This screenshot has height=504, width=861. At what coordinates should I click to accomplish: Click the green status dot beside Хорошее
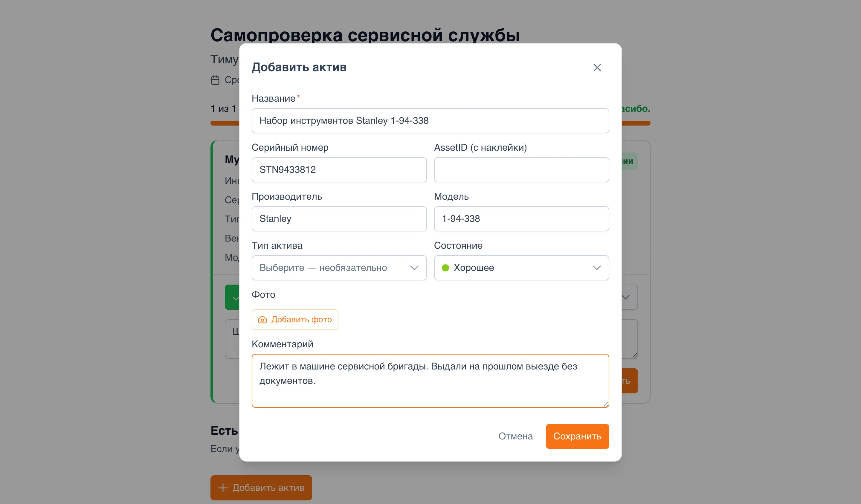(x=445, y=268)
